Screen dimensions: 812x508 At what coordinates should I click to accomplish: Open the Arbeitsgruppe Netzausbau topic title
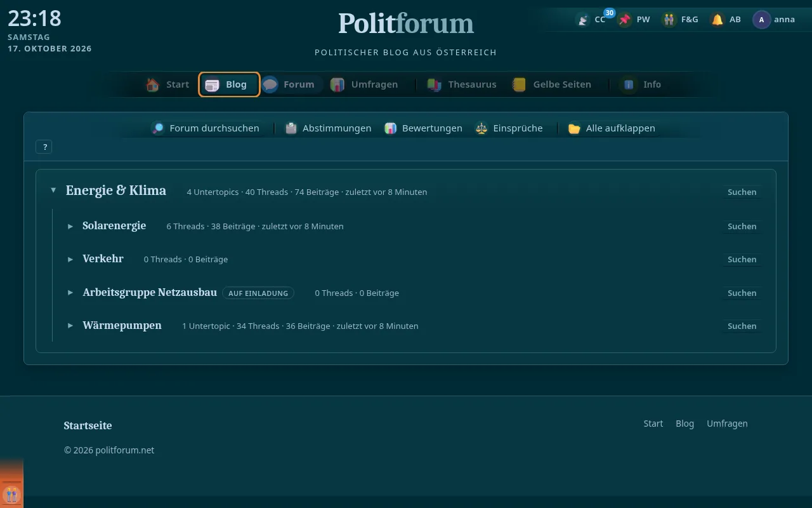150,292
